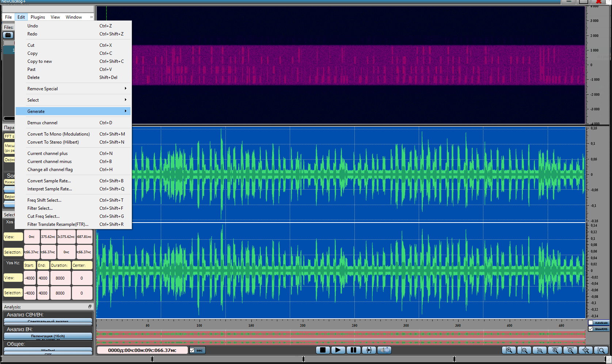The image size is (612, 364).
Task: Click the last zoom-to-selection magnifier icon
Action: click(x=601, y=350)
